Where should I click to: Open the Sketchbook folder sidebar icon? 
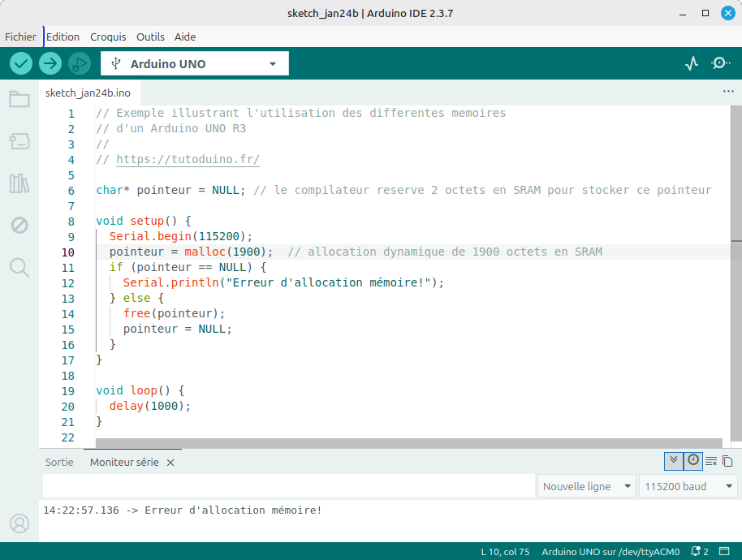[19, 100]
